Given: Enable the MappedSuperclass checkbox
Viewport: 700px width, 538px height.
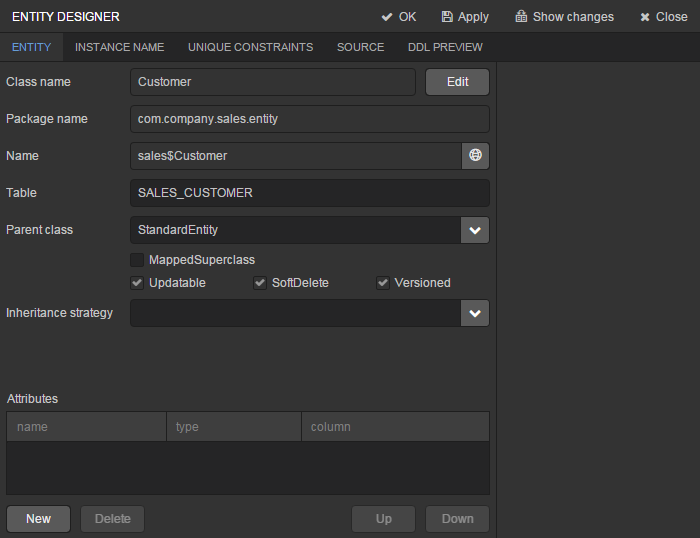Looking at the screenshot, I should pos(137,260).
